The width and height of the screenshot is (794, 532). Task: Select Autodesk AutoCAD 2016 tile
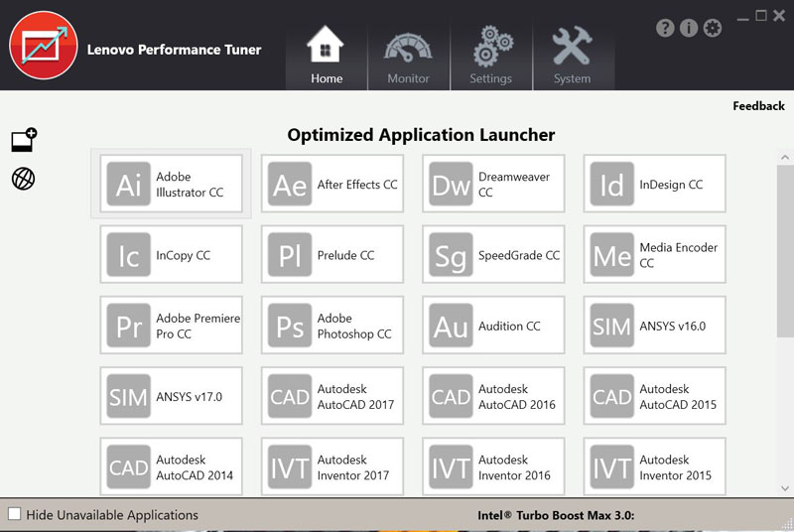(x=493, y=396)
